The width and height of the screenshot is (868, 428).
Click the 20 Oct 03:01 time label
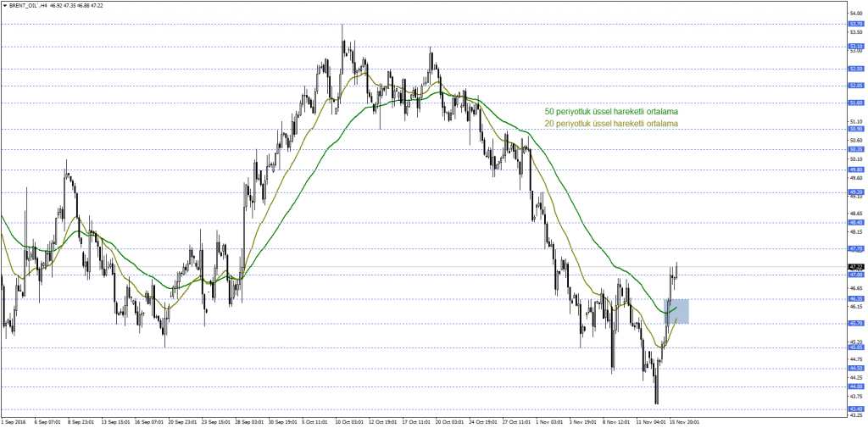click(x=450, y=421)
